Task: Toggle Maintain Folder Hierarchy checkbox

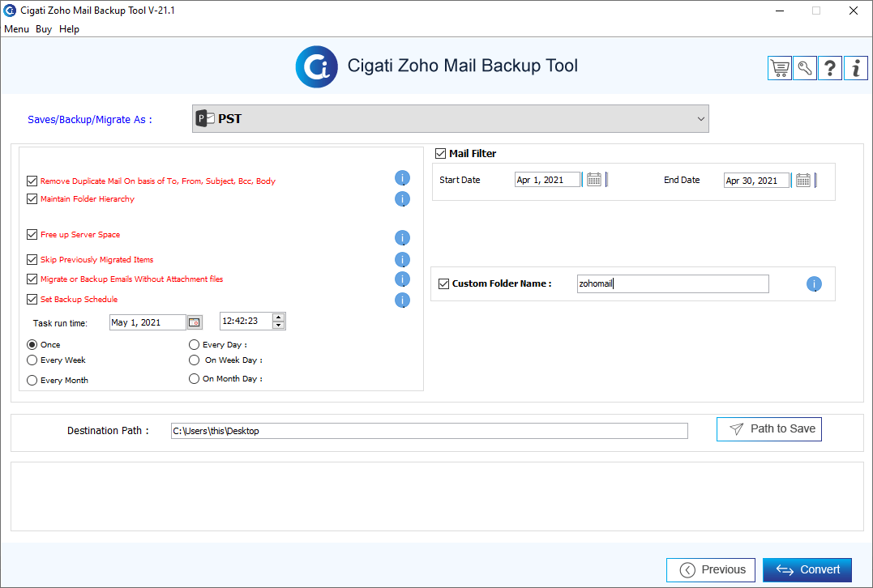Action: [x=32, y=198]
